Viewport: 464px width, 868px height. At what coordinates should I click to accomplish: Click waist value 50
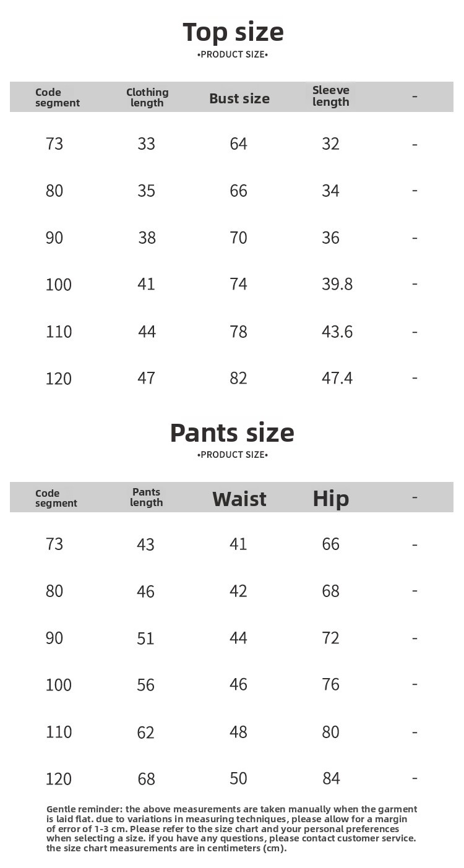(x=238, y=778)
